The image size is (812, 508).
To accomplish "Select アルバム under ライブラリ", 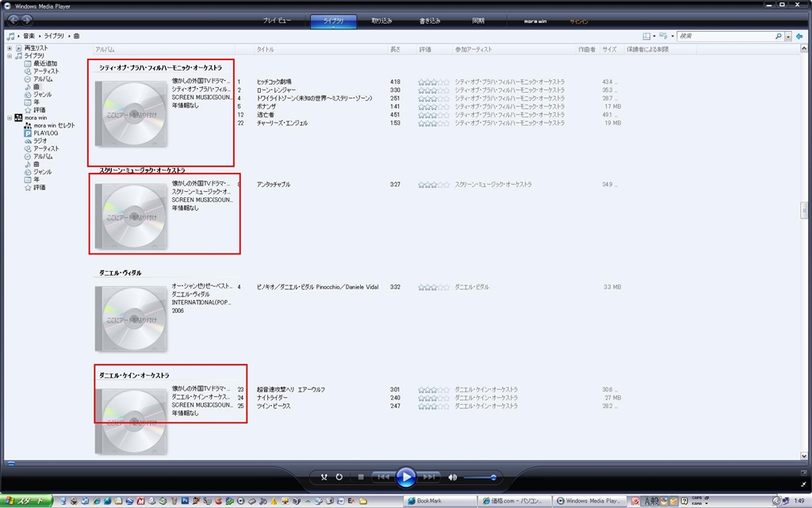I will point(43,79).
